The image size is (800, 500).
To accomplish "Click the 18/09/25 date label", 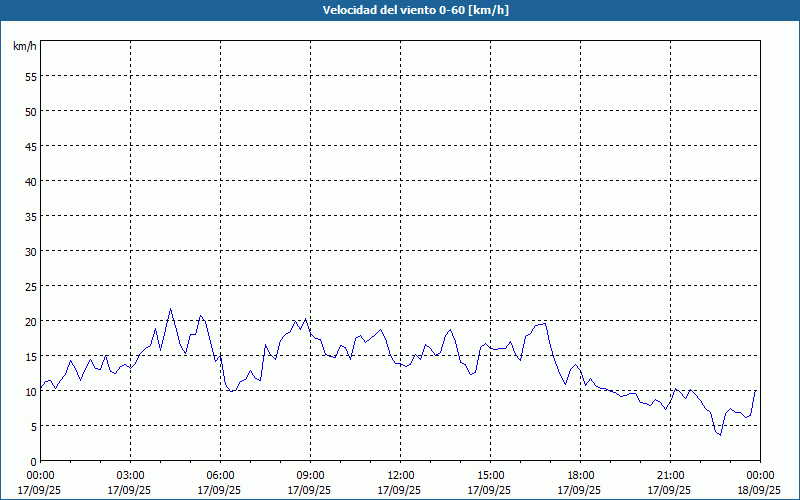I will coord(760,490).
